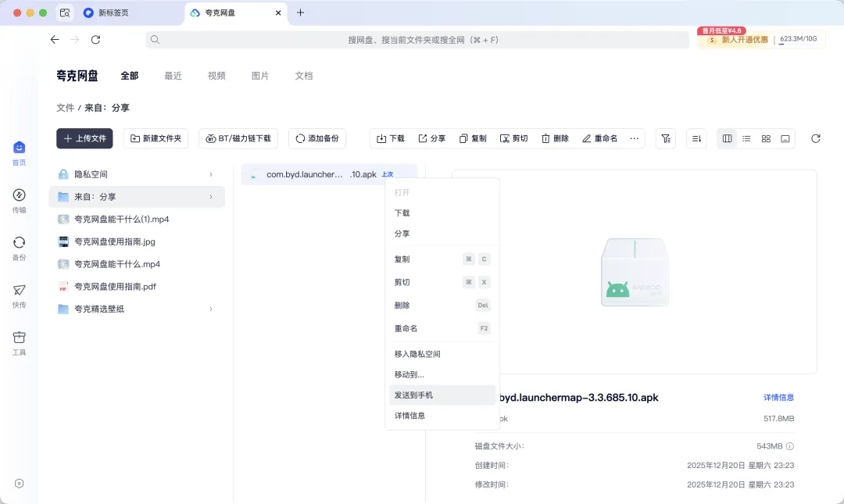Screen dimensions: 844x504
Task: Click the 分享 share toolbar button
Action: pos(431,138)
